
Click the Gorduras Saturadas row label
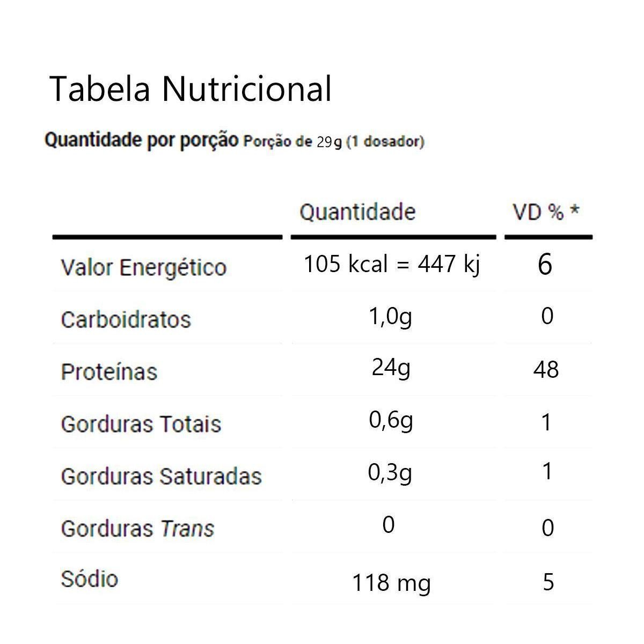[x=161, y=476]
